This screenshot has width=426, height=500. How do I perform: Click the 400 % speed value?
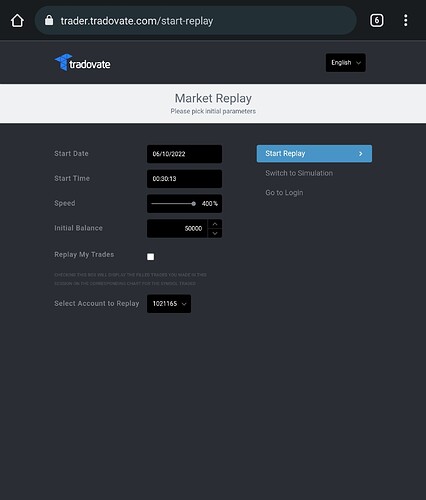[x=210, y=204]
